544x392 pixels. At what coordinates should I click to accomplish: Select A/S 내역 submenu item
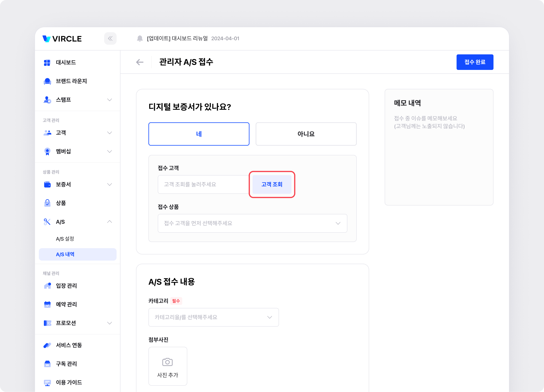pos(65,254)
